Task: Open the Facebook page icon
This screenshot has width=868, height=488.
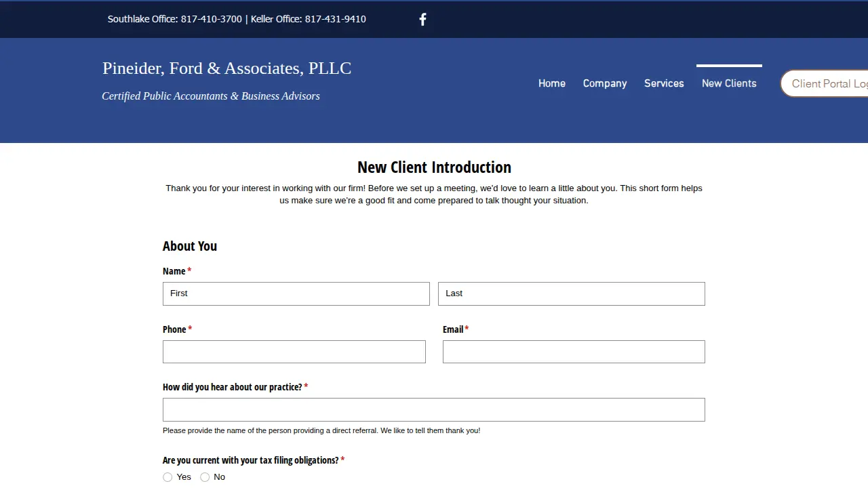Action: pos(422,19)
